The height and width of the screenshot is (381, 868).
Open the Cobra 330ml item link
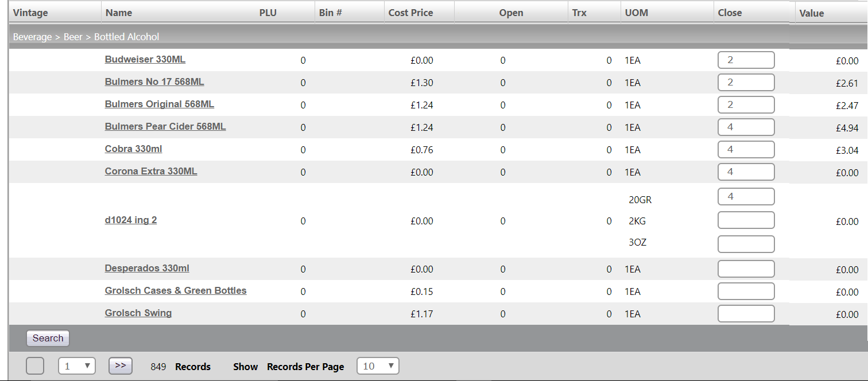(x=133, y=149)
